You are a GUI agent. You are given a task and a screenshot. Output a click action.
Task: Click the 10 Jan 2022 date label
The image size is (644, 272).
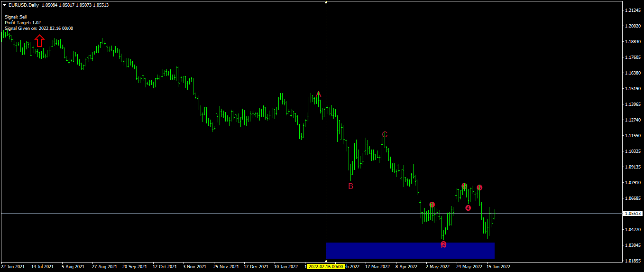[286, 267]
